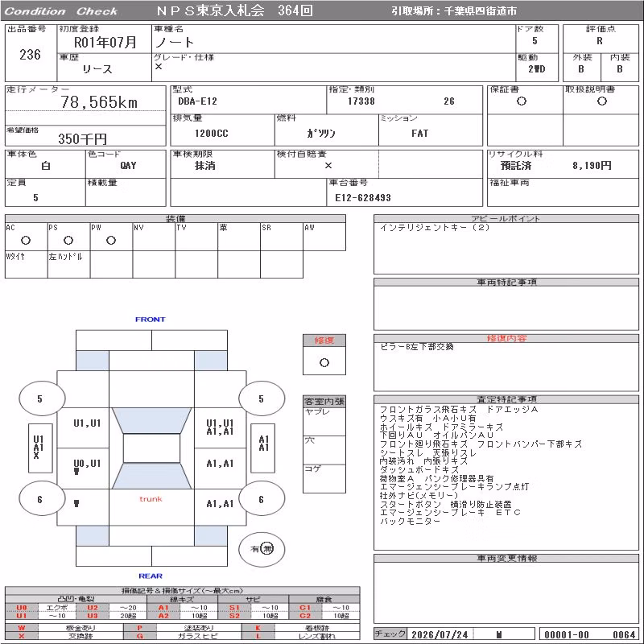This screenshot has width=644, height=644.
Task: Click legend code U2
Action: coord(93,608)
